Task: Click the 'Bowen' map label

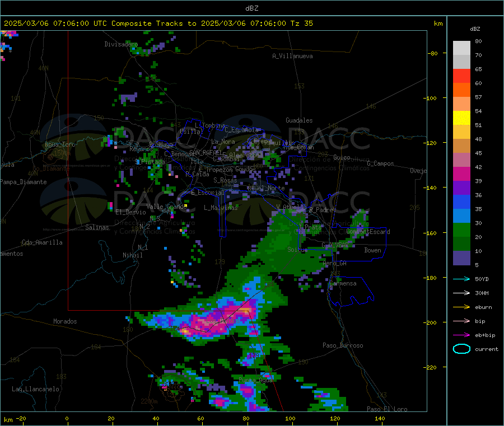Action: [x=372, y=250]
